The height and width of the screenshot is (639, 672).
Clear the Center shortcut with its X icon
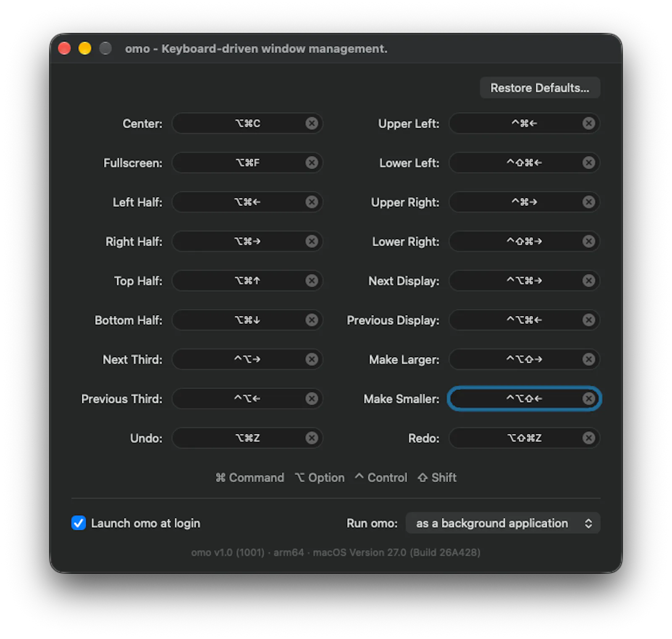tap(312, 124)
